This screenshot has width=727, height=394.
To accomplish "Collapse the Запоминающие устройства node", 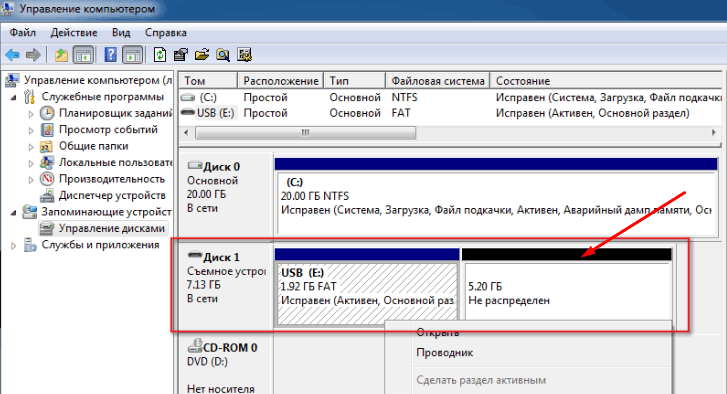I will coord(14,213).
